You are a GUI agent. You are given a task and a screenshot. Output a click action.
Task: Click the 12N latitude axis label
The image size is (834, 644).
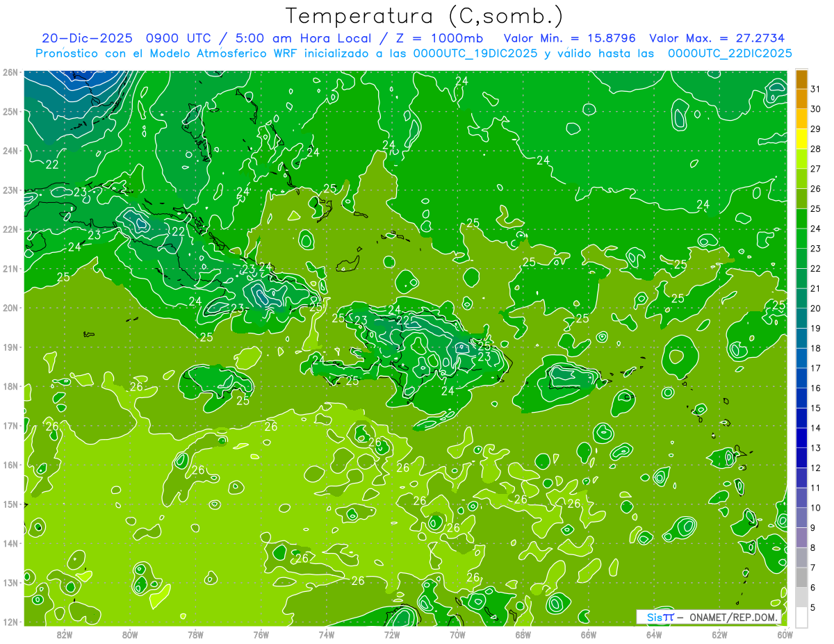pos(10,622)
